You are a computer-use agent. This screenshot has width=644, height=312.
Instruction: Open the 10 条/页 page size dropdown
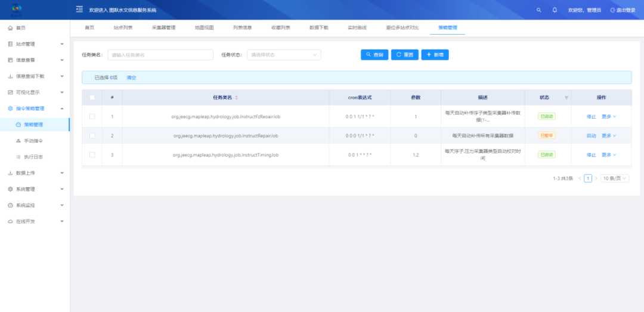click(x=615, y=178)
